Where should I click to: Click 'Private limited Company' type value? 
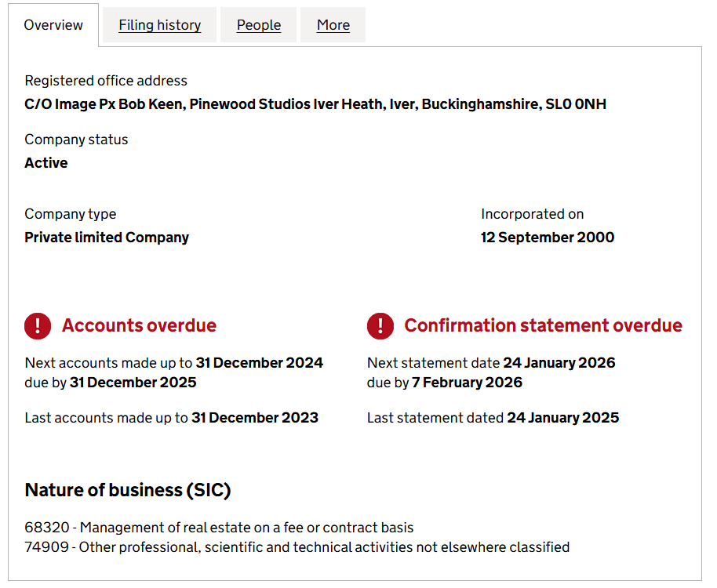(x=107, y=238)
